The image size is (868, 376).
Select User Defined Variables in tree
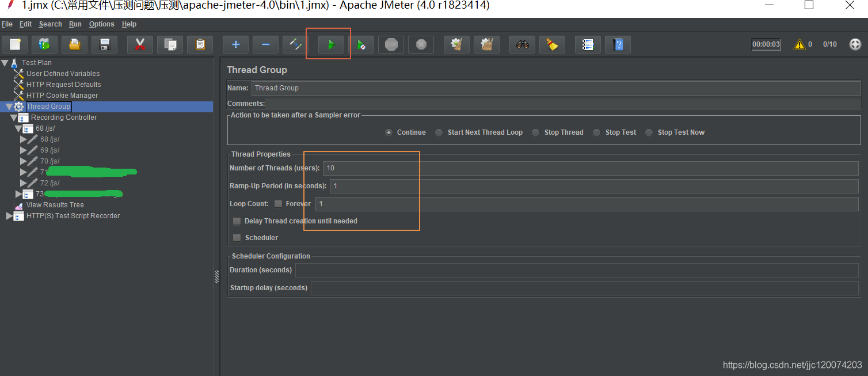pyautogui.click(x=63, y=74)
